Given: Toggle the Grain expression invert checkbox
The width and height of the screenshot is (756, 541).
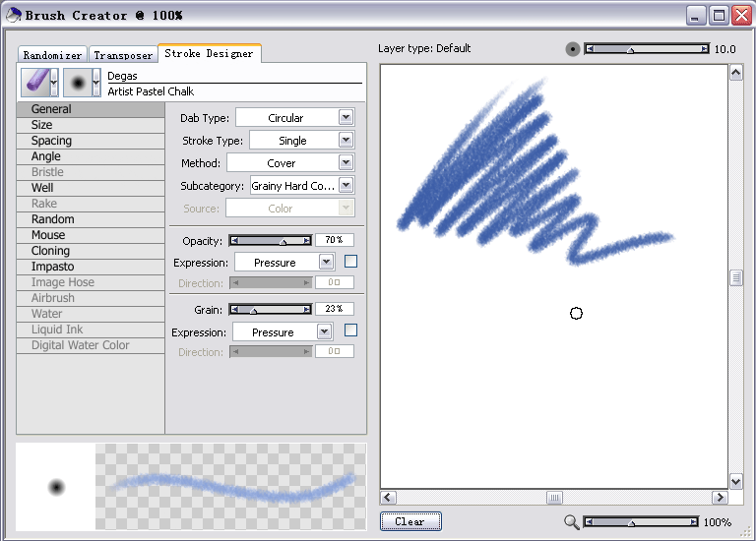Looking at the screenshot, I should [351, 331].
